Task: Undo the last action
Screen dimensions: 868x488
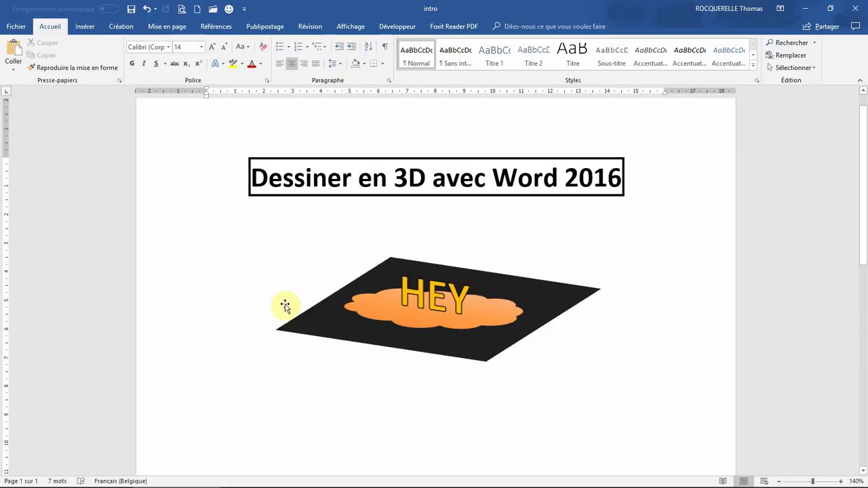Action: click(x=146, y=9)
